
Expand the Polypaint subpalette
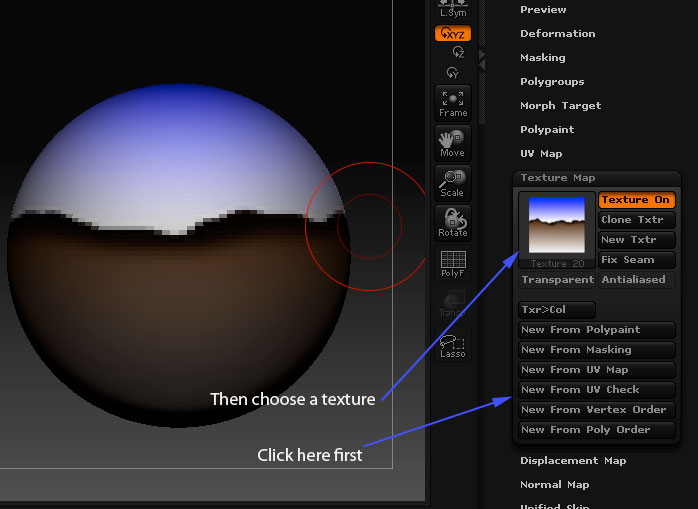coord(547,130)
